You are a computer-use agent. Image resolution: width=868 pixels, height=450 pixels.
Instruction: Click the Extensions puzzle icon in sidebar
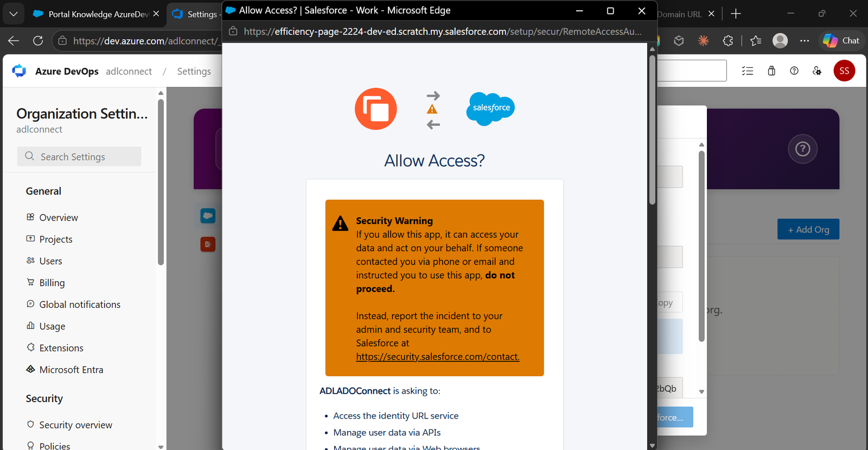tap(30, 347)
